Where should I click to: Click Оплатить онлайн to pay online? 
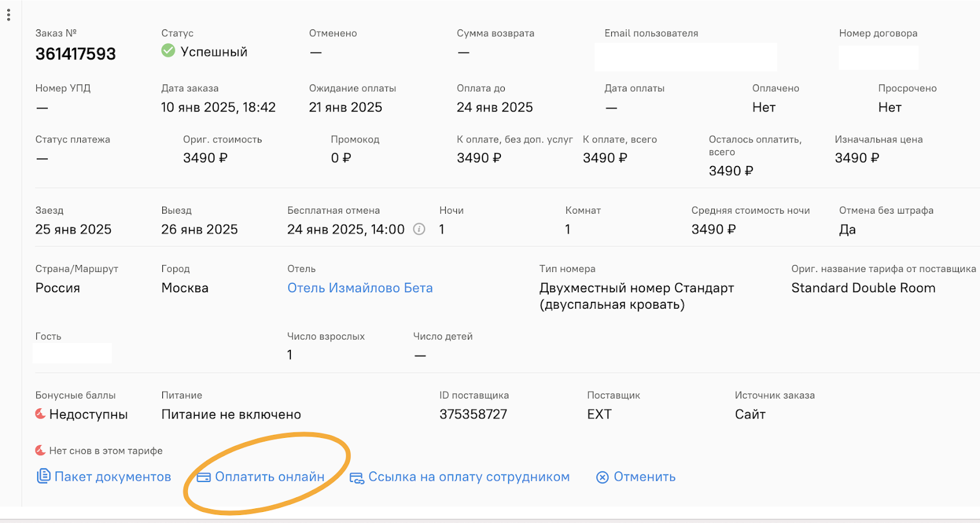tap(269, 477)
